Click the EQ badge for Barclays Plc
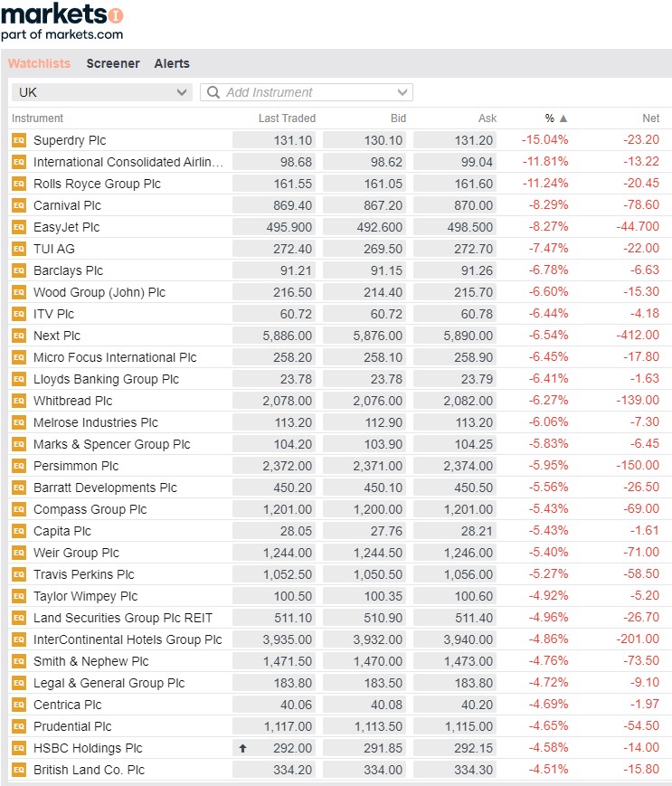 click(19, 270)
